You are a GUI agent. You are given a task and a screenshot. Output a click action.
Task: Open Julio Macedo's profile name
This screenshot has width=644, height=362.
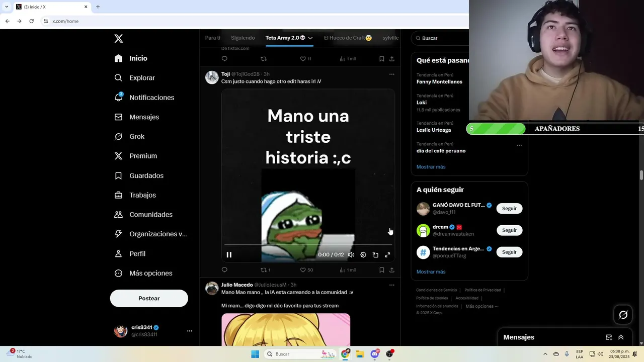click(237, 285)
